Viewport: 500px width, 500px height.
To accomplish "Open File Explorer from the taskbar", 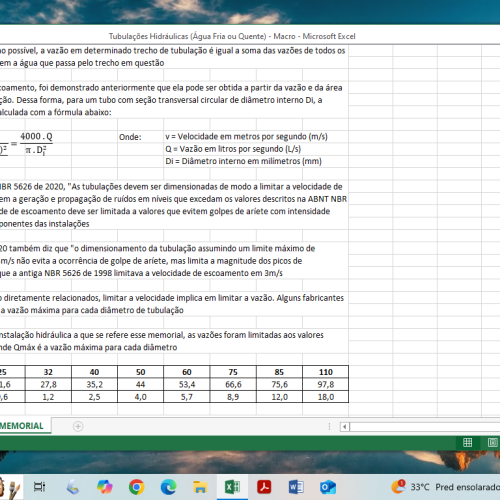I will point(200,487).
